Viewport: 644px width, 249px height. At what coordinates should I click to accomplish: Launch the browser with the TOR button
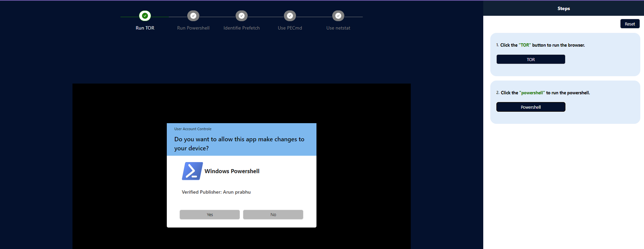[x=531, y=59]
